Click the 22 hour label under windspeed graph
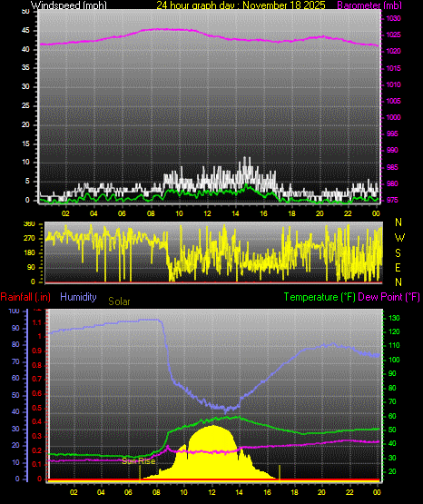The height and width of the screenshot is (504, 423). (348, 213)
